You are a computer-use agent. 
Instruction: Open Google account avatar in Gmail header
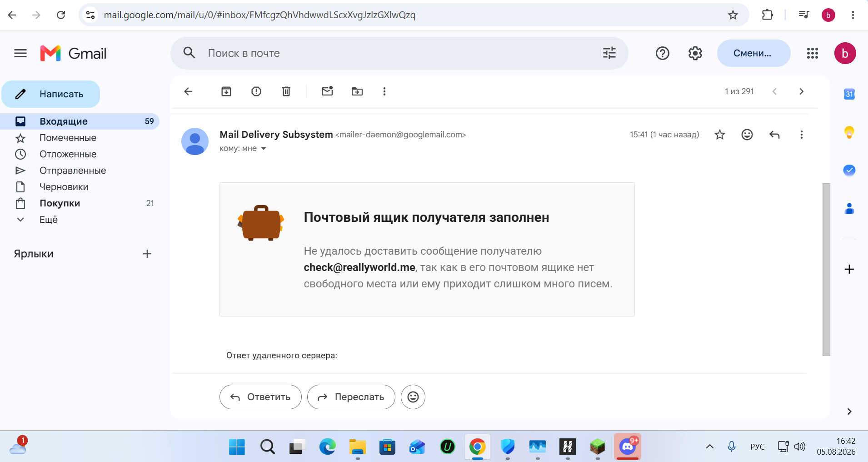(x=845, y=53)
